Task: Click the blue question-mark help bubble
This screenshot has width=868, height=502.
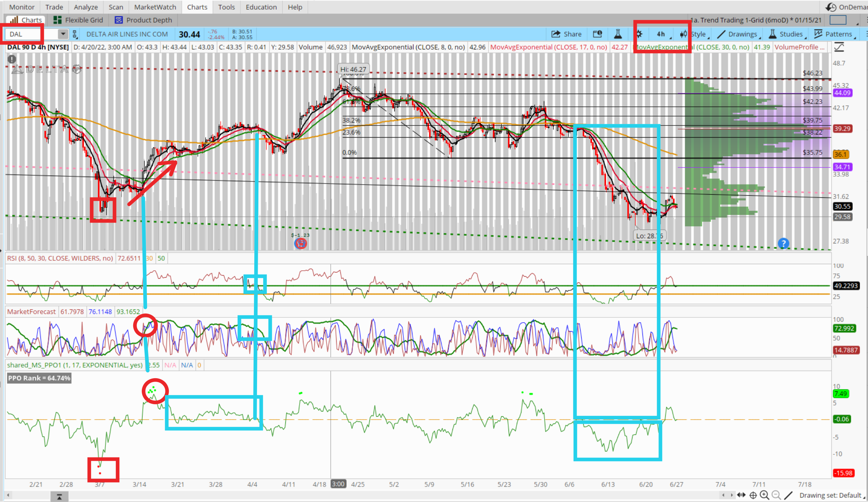Action: [x=783, y=243]
